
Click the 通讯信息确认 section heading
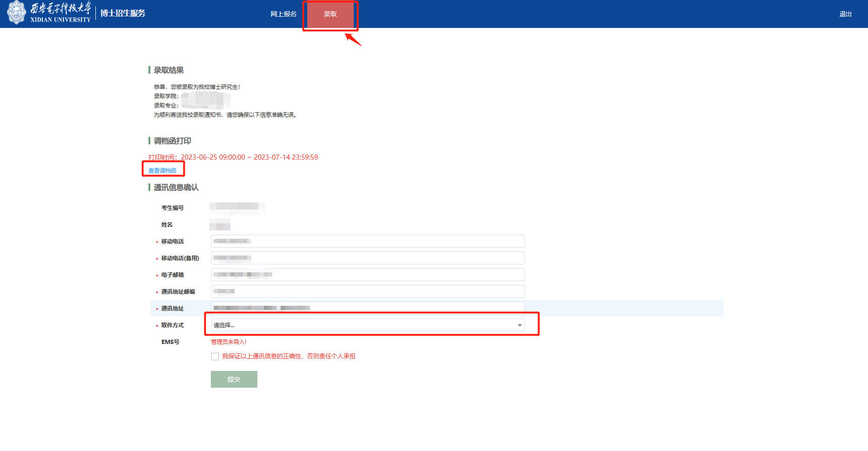[x=176, y=188]
